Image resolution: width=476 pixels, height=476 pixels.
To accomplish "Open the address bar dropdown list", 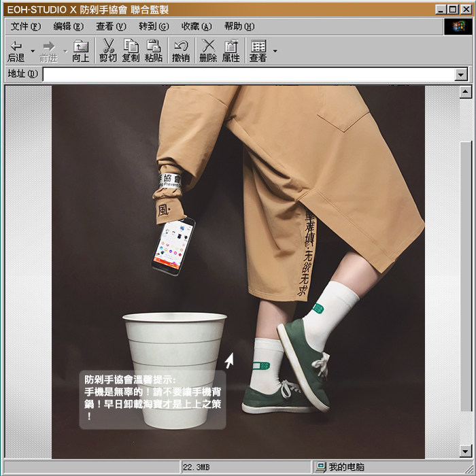I will [x=462, y=74].
